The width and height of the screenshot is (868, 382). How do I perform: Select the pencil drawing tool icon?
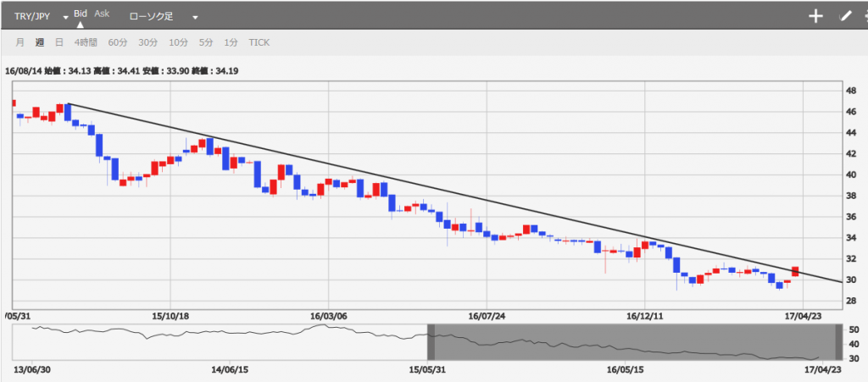pyautogui.click(x=845, y=17)
